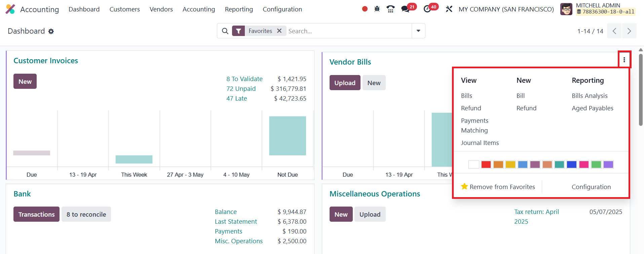Image resolution: width=644 pixels, height=254 pixels.
Task: Click the Search input field
Action: (x=348, y=31)
